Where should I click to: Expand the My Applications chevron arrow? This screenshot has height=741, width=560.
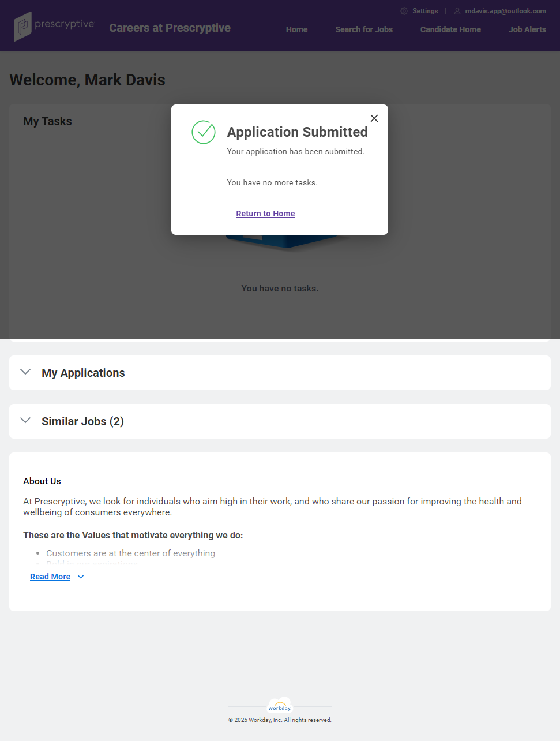tap(25, 372)
